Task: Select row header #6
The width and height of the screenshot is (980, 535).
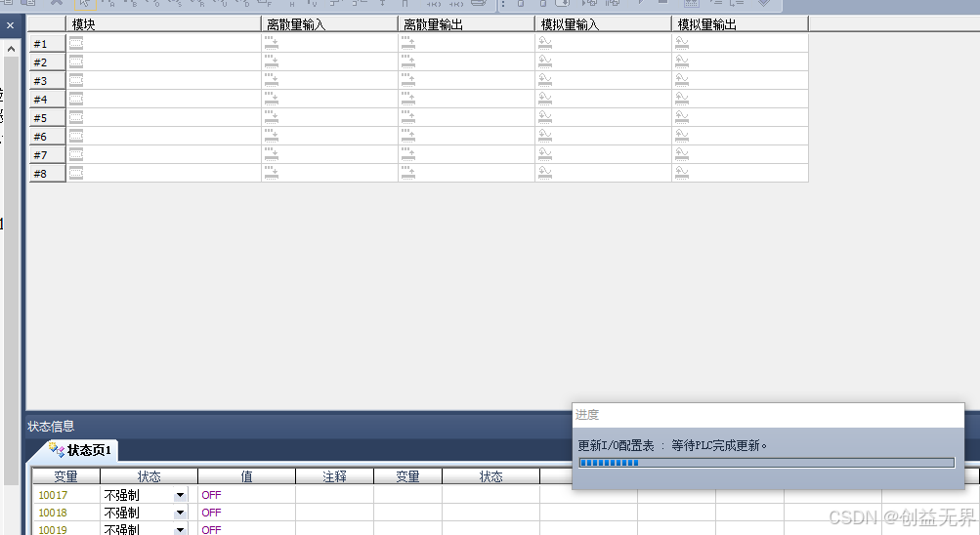Action: tap(47, 136)
